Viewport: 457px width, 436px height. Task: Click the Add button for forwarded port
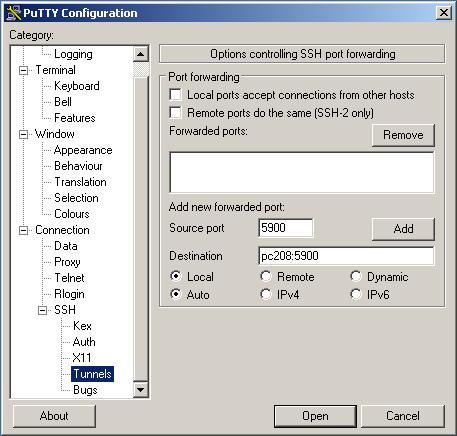click(x=403, y=229)
